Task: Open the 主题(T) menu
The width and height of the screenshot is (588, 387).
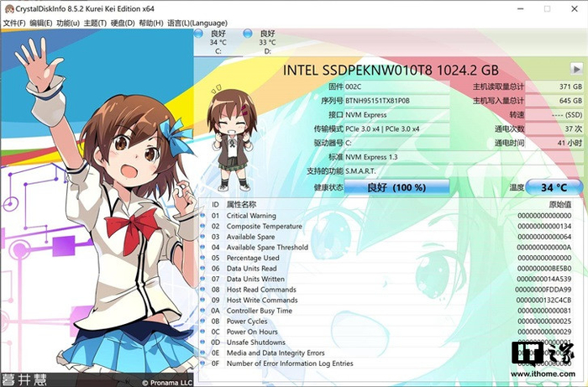Action: click(95, 24)
